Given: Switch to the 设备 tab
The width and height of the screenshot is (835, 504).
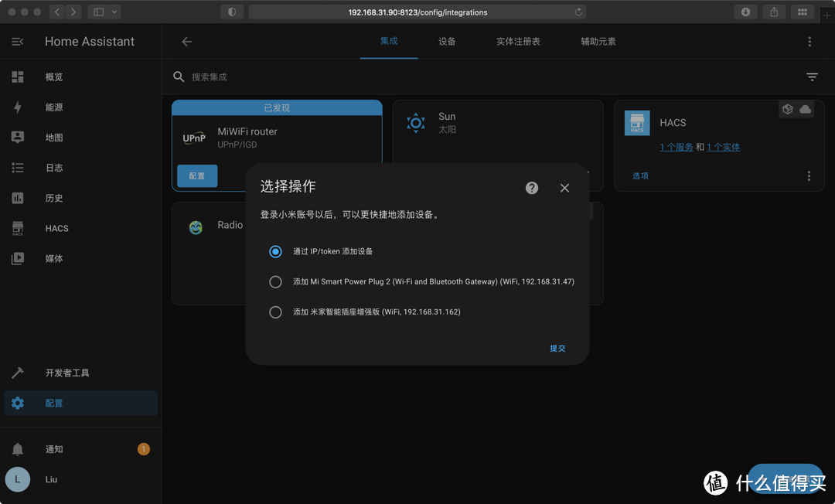Looking at the screenshot, I should click(x=447, y=43).
